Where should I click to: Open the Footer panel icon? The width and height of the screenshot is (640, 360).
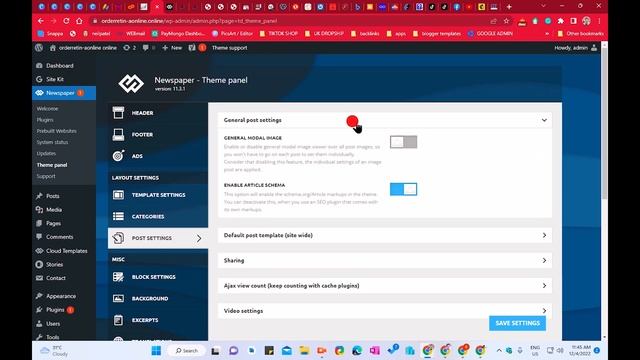(x=118, y=134)
